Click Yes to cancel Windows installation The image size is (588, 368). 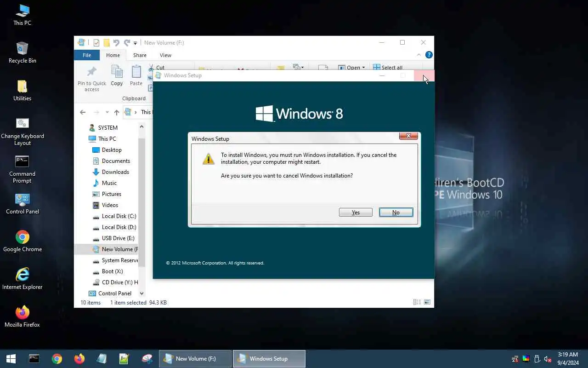tap(356, 212)
